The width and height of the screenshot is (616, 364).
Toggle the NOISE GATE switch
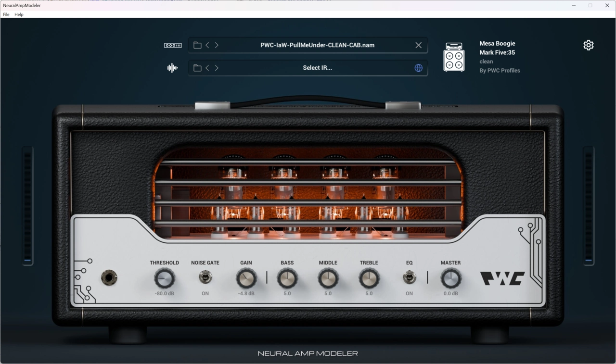coord(205,277)
